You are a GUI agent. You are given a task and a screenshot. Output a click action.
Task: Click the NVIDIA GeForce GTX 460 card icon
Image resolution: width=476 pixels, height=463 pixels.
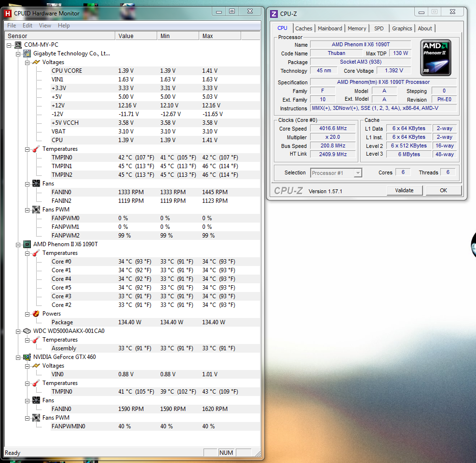(x=27, y=357)
